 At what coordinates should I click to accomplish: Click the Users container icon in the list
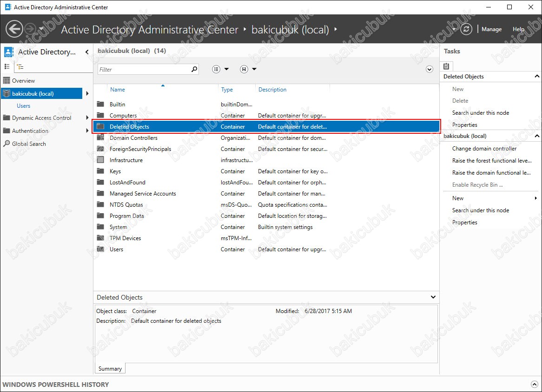[100, 249]
